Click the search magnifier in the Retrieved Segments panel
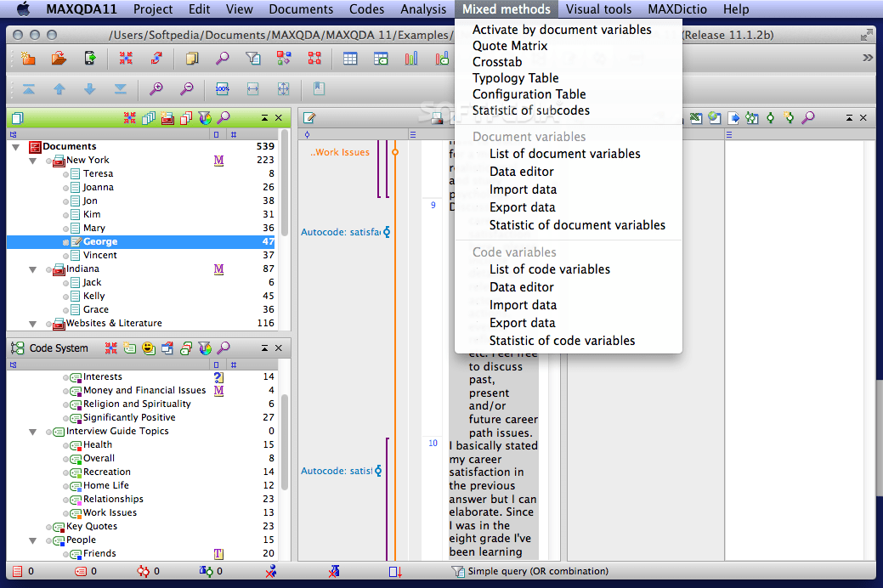Viewport: 883px width, 588px height. click(x=808, y=118)
